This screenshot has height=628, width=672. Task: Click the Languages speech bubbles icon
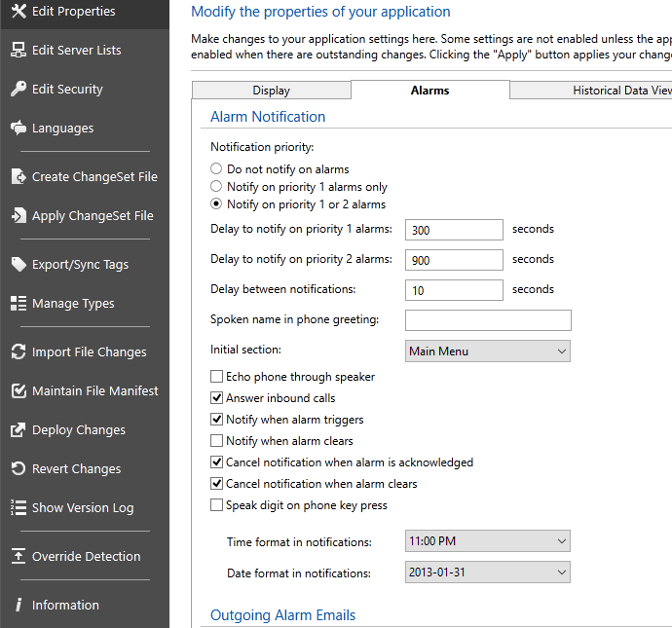tap(18, 129)
